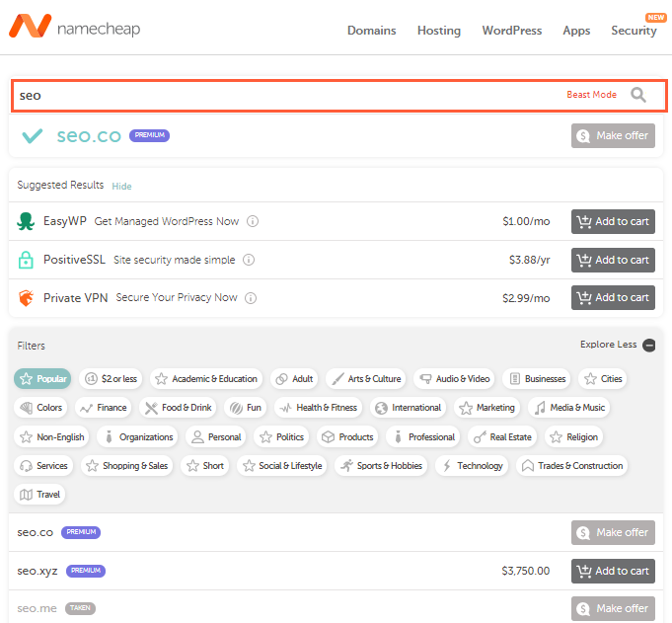
Task: Click the Private VPN fox icon
Action: [x=26, y=298]
